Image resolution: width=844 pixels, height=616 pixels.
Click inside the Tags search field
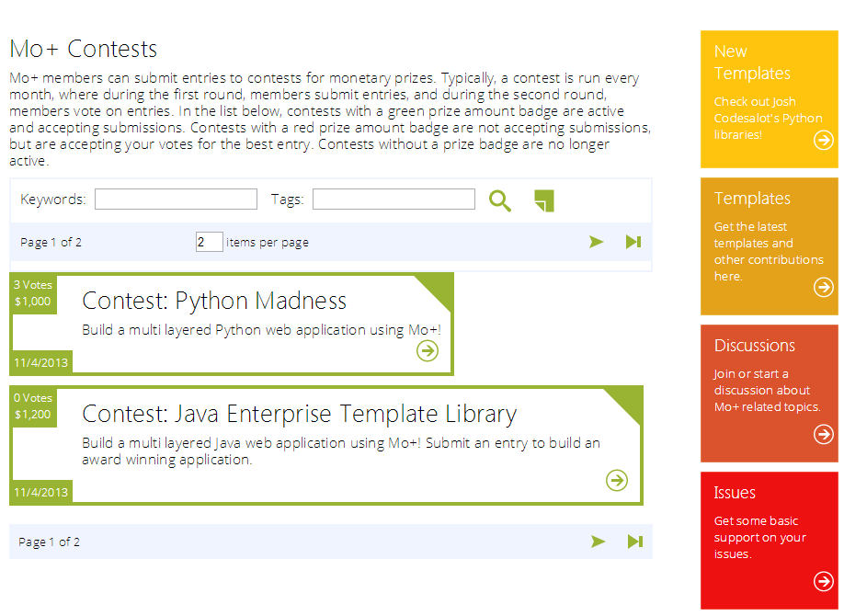click(x=393, y=199)
